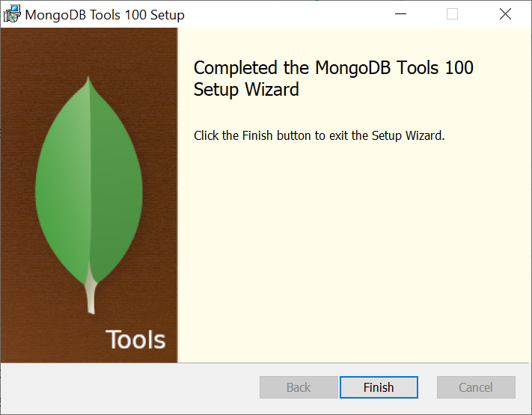The width and height of the screenshot is (532, 415).
Task: Click the MongoDB leaf logo image
Action: [x=89, y=195]
